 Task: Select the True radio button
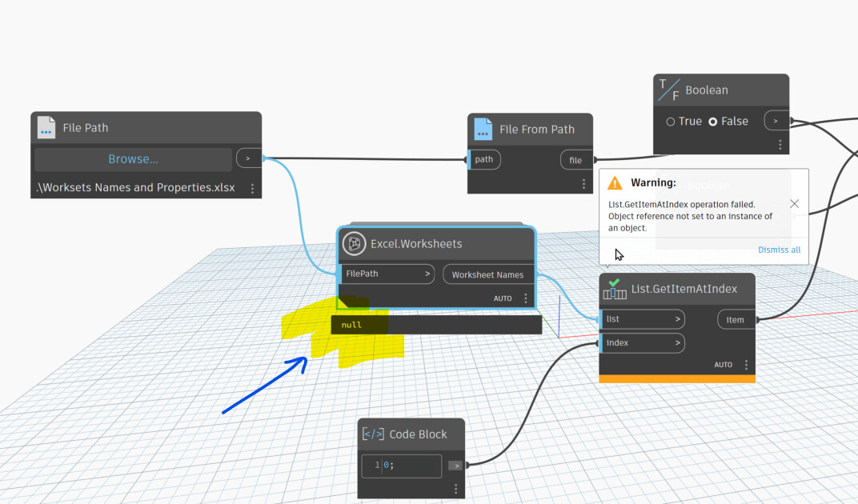(671, 122)
